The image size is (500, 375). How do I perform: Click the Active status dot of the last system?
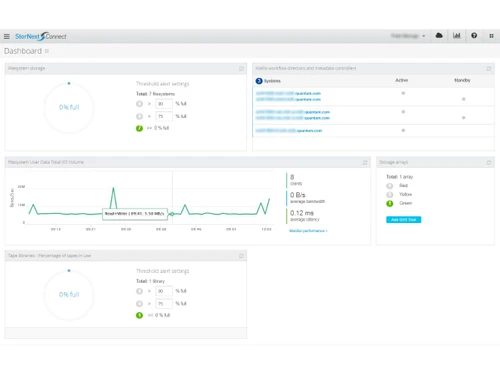[403, 130]
